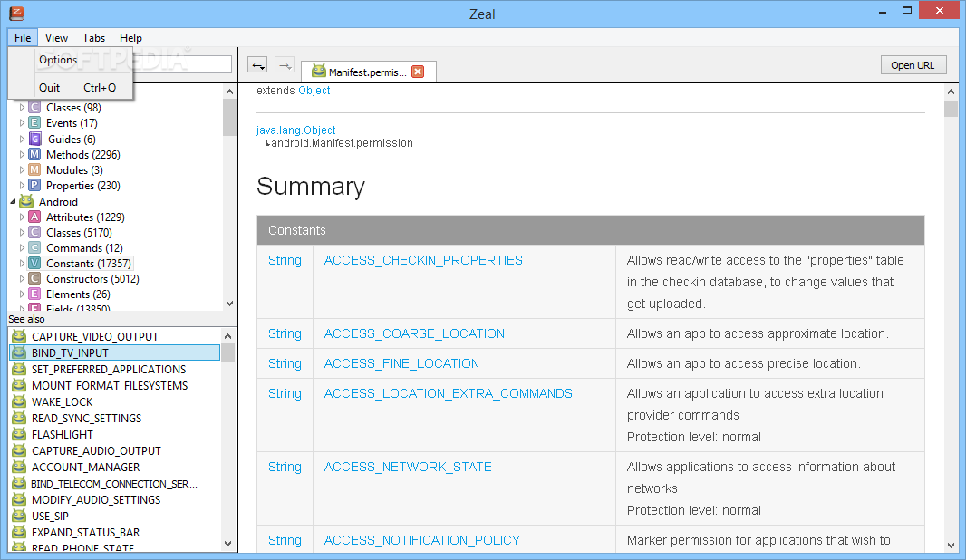Click the See also list scrollbar up arrow

[228, 336]
